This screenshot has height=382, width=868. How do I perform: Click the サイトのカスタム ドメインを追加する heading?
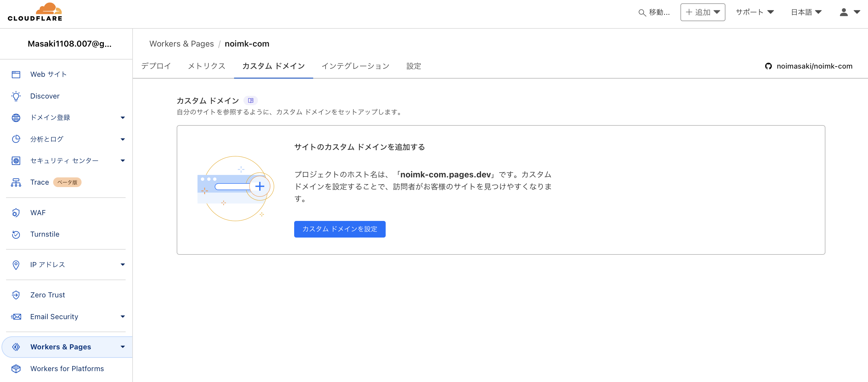(x=359, y=147)
